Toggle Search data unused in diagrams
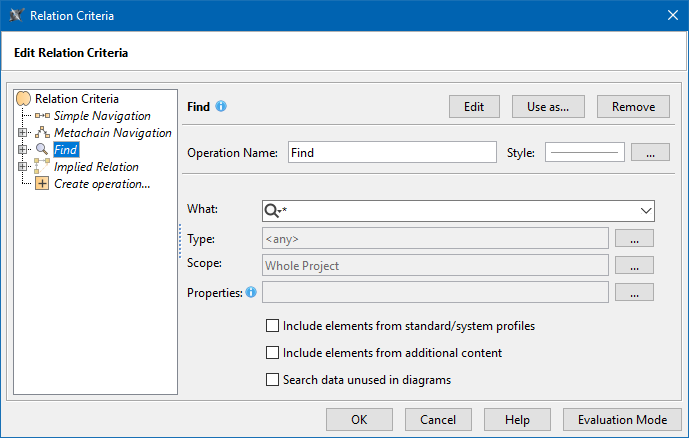 click(272, 380)
